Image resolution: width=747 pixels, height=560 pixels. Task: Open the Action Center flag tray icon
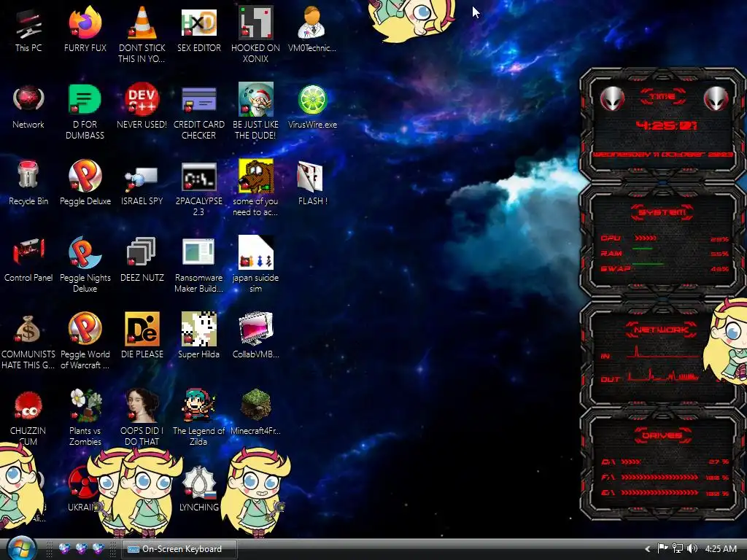(x=662, y=548)
